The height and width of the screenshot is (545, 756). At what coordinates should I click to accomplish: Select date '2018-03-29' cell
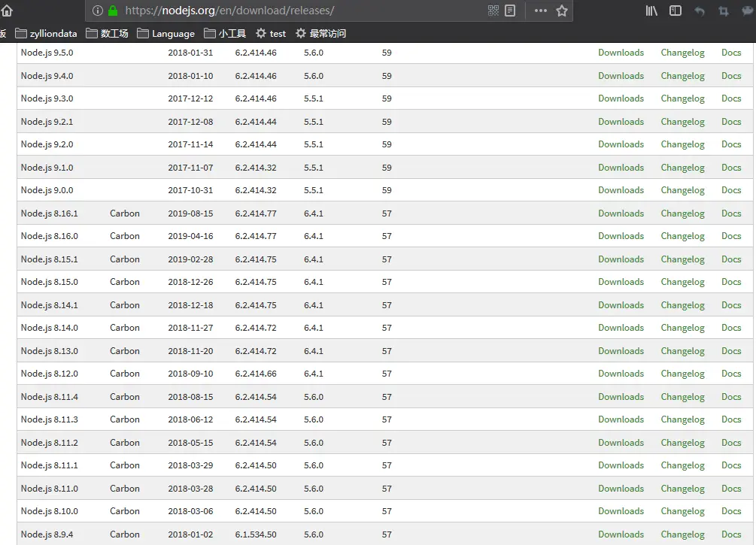click(x=190, y=465)
